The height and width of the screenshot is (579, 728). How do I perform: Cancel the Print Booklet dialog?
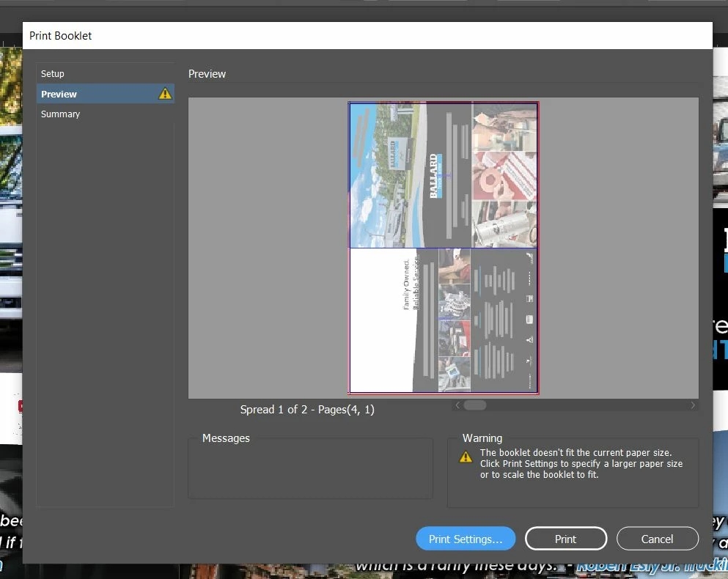657,539
